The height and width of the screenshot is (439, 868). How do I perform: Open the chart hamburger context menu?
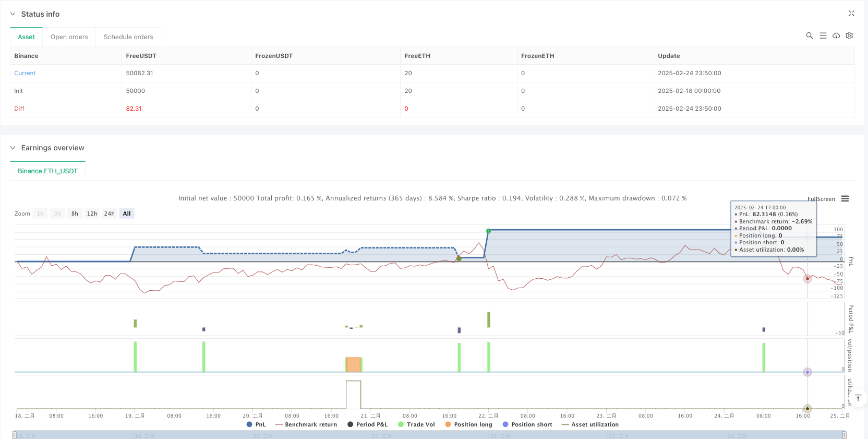tap(845, 199)
